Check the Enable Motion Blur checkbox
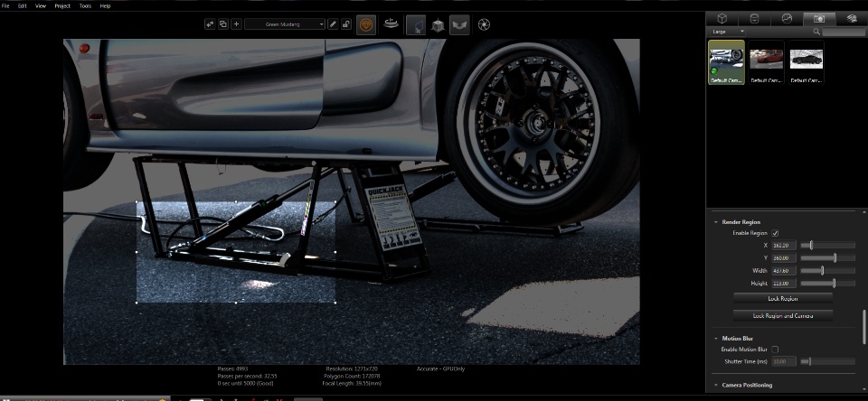The image size is (868, 401). coord(775,350)
